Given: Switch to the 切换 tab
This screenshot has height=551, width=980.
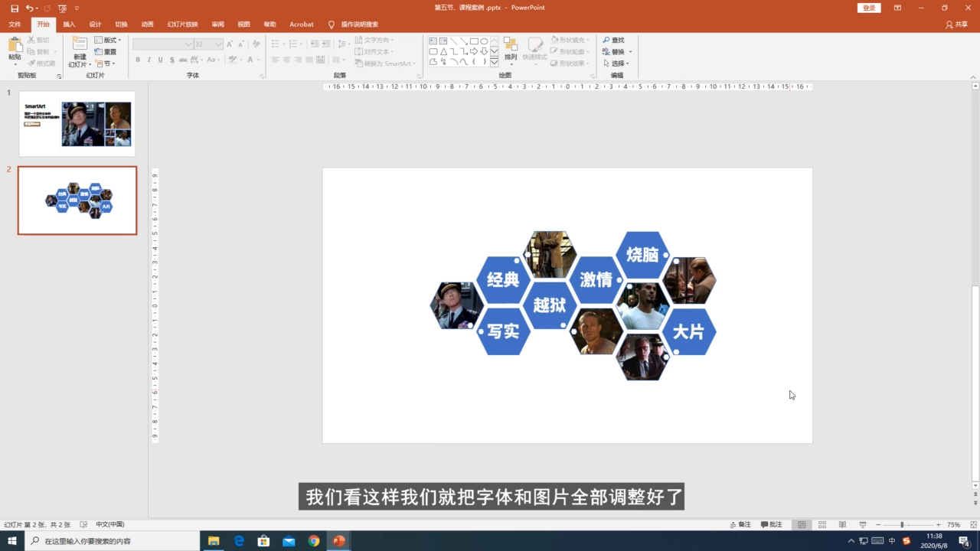Looking at the screenshot, I should [x=121, y=24].
